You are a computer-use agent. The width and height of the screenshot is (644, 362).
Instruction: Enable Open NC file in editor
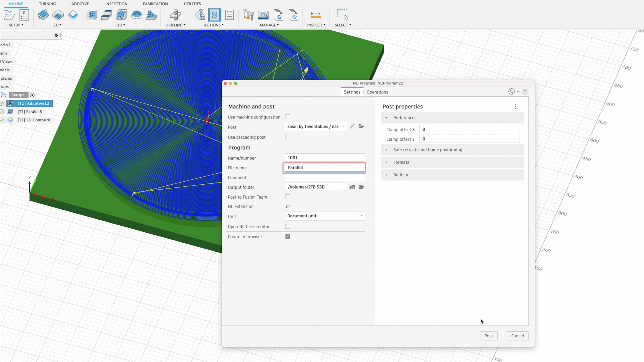[287, 226]
